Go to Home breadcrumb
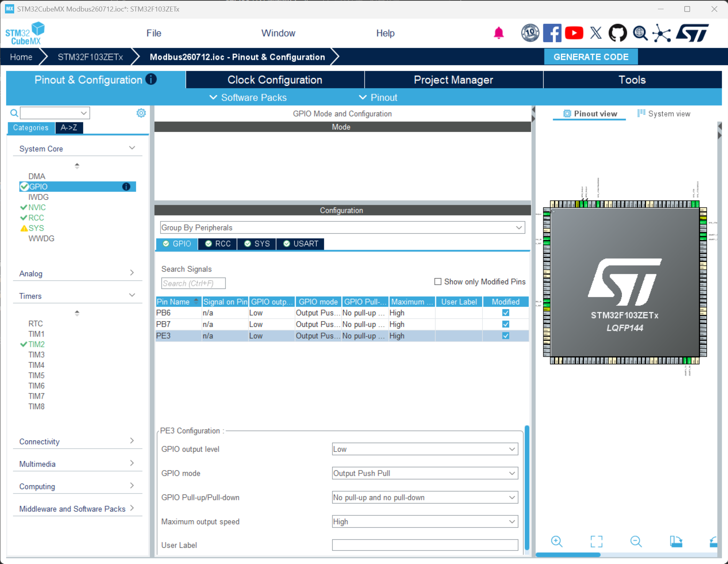The height and width of the screenshot is (564, 728). pos(21,57)
